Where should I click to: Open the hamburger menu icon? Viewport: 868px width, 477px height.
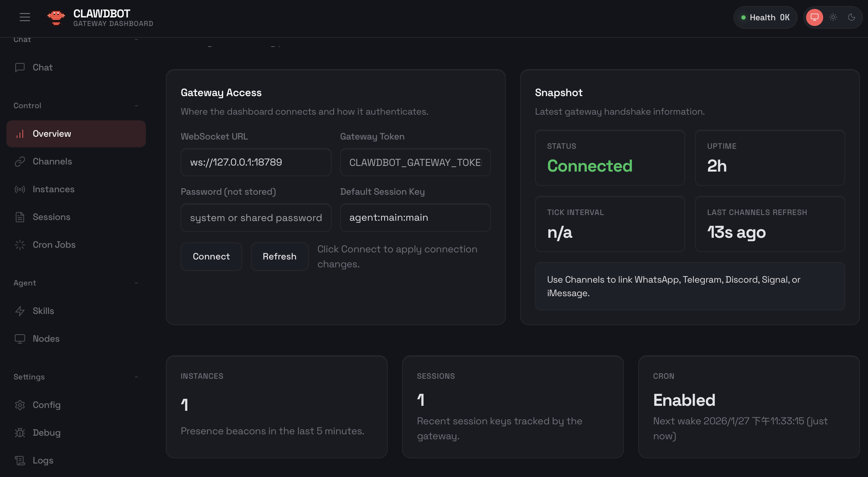25,17
